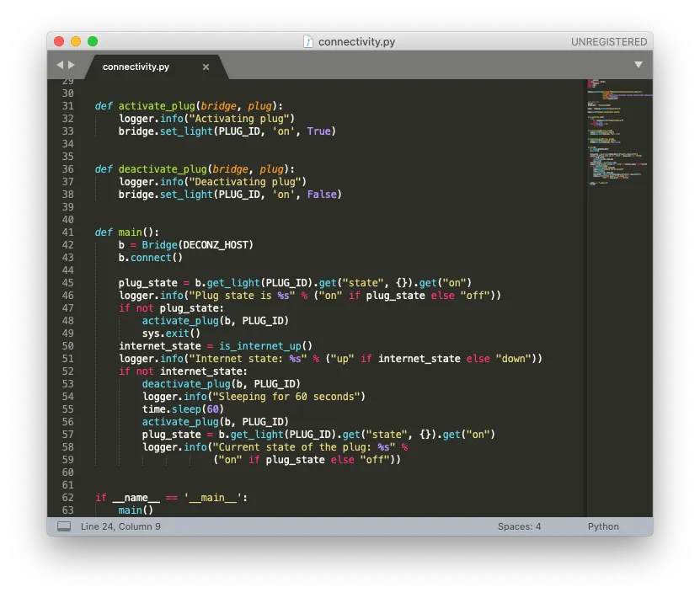Click the UNREGISTERED label in title bar
700x598 pixels.
(609, 42)
